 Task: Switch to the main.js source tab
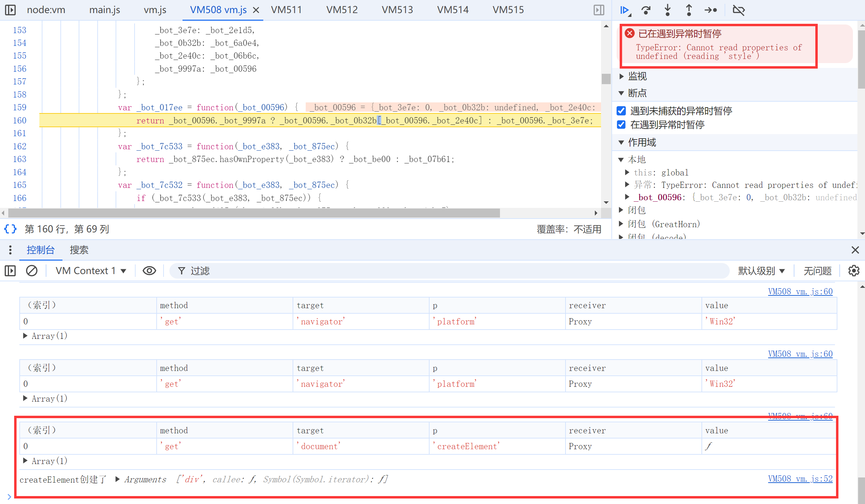104,10
